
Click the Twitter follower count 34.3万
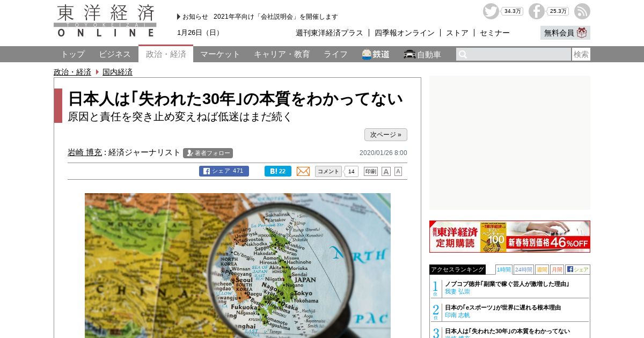pyautogui.click(x=513, y=11)
